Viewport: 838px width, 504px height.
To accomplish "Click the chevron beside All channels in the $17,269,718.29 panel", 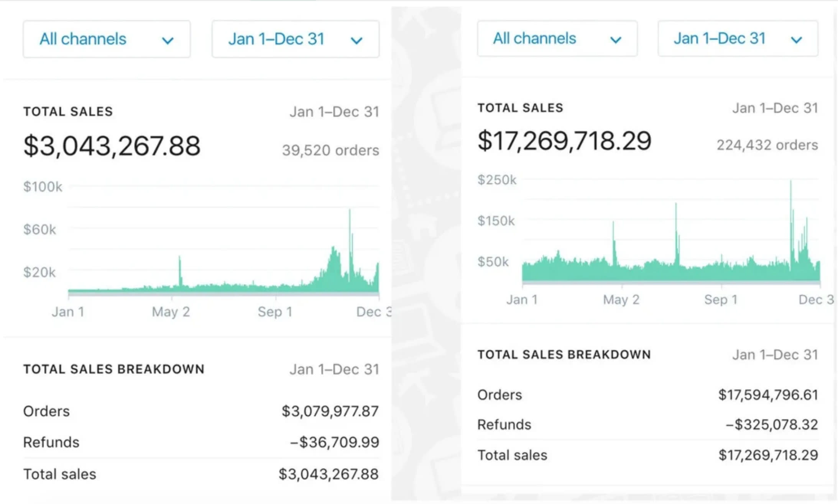I will 616,39.
